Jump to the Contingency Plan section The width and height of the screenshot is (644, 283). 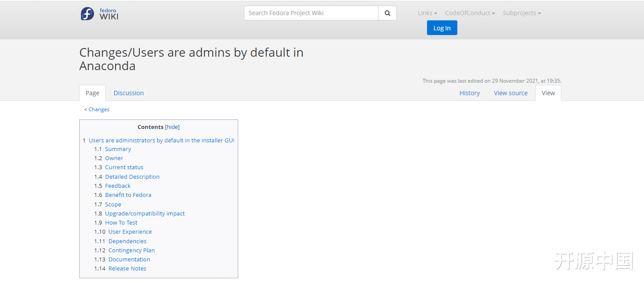coord(132,250)
